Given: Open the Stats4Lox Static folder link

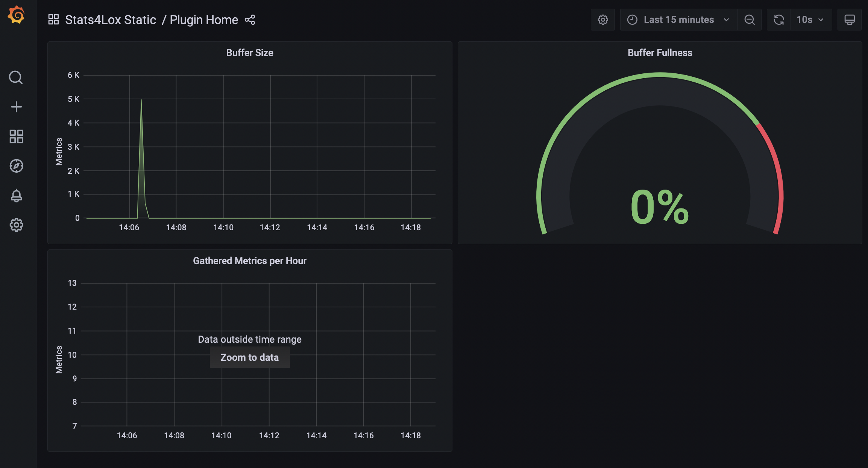Looking at the screenshot, I should point(111,20).
